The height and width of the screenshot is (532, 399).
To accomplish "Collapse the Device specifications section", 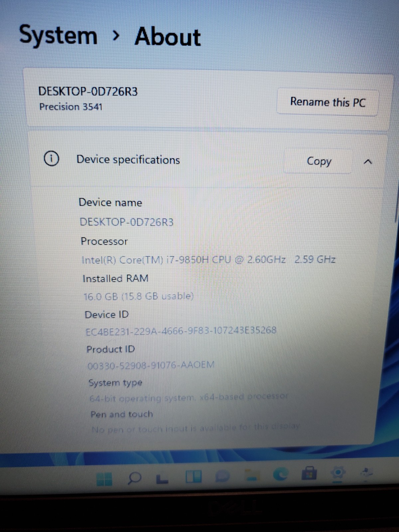I will coord(367,162).
